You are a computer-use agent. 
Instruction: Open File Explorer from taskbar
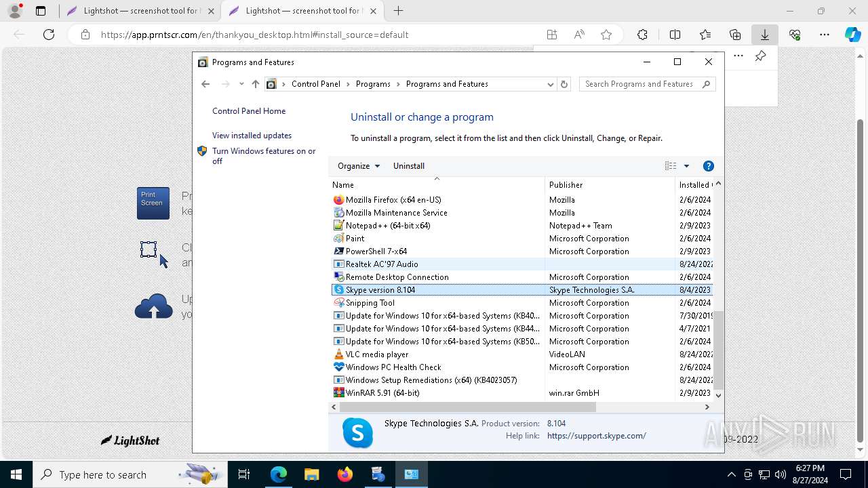(x=311, y=474)
